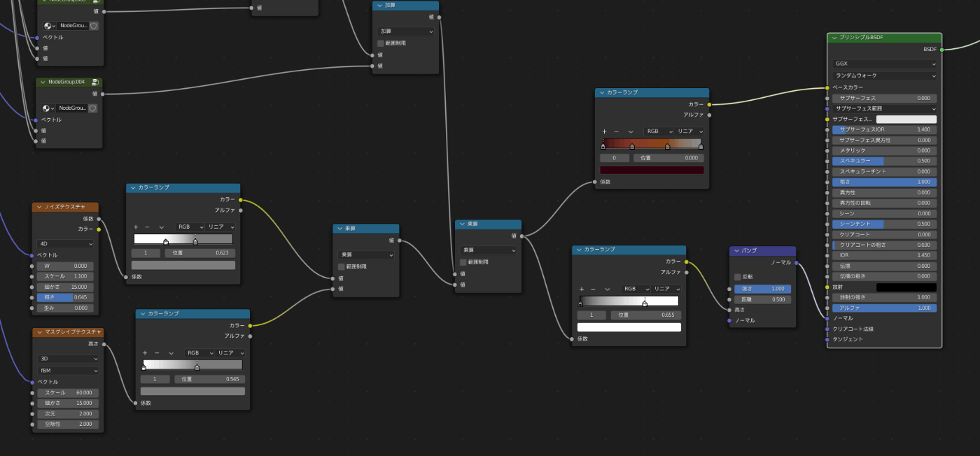980x456 pixels.
Task: Click the ベースカラー input socket on プリンシプルBSDF
Action: [827, 87]
